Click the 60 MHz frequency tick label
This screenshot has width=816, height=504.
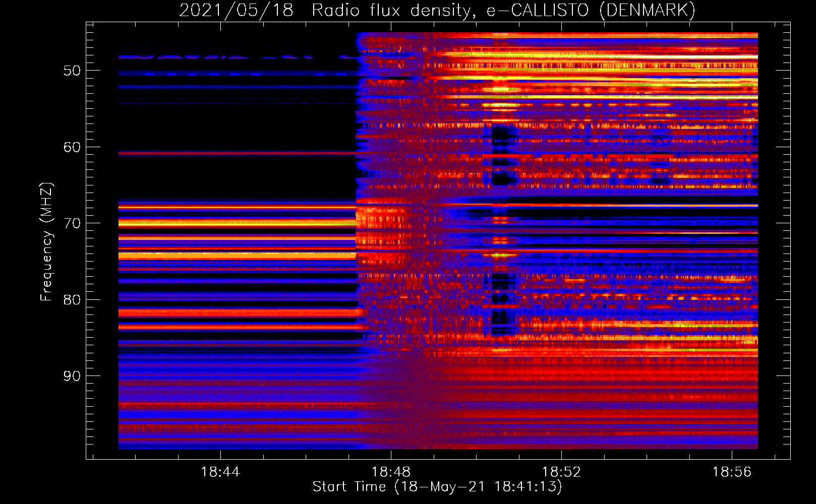pyautogui.click(x=72, y=147)
